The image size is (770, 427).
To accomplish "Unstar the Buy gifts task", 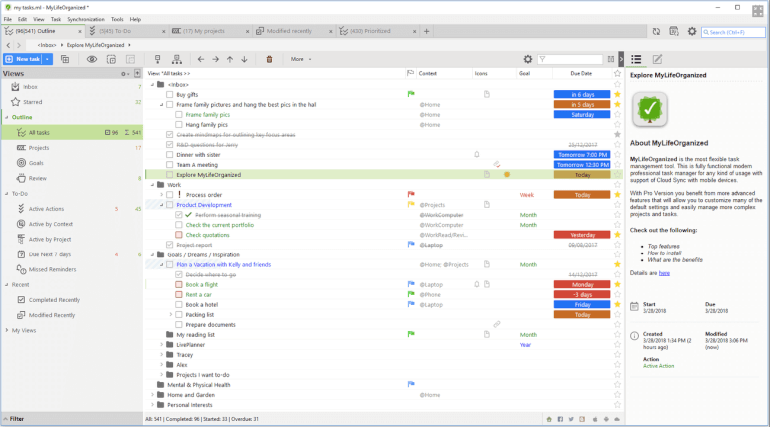I will point(617,94).
